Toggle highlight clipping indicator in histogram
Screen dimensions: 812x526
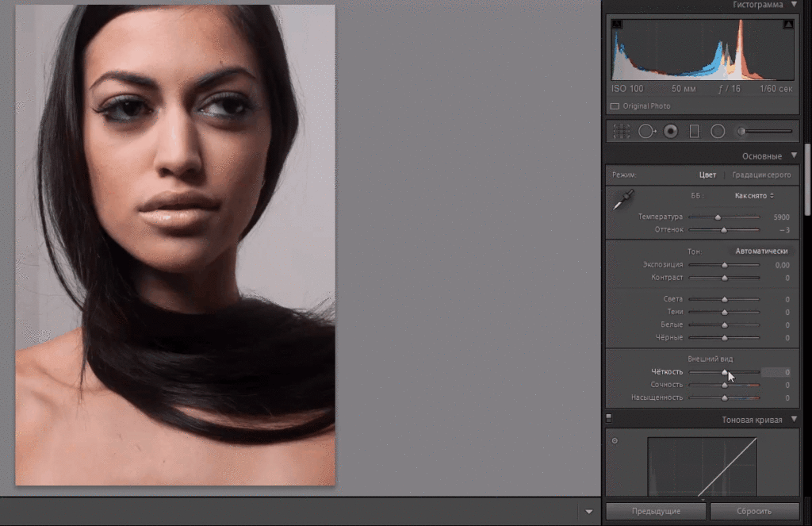pos(787,25)
